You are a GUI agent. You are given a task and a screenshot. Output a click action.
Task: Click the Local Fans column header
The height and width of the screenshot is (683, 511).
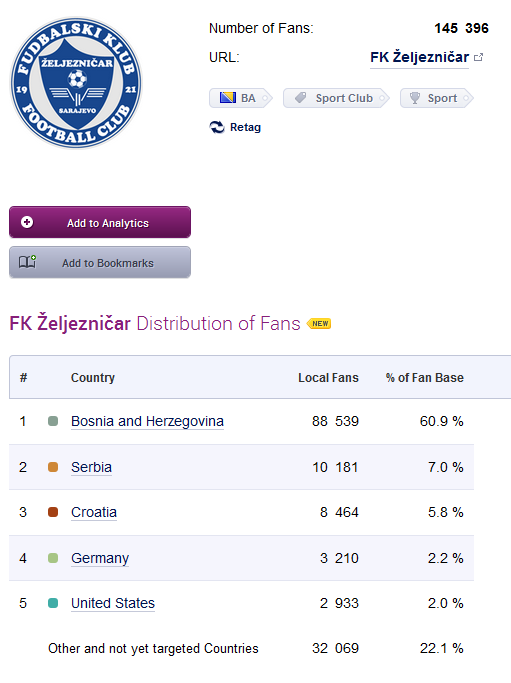(328, 378)
